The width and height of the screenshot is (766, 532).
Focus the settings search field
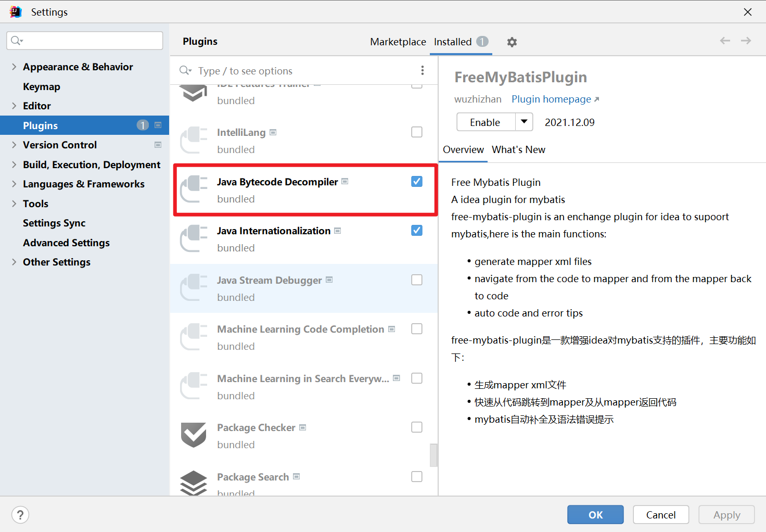85,41
